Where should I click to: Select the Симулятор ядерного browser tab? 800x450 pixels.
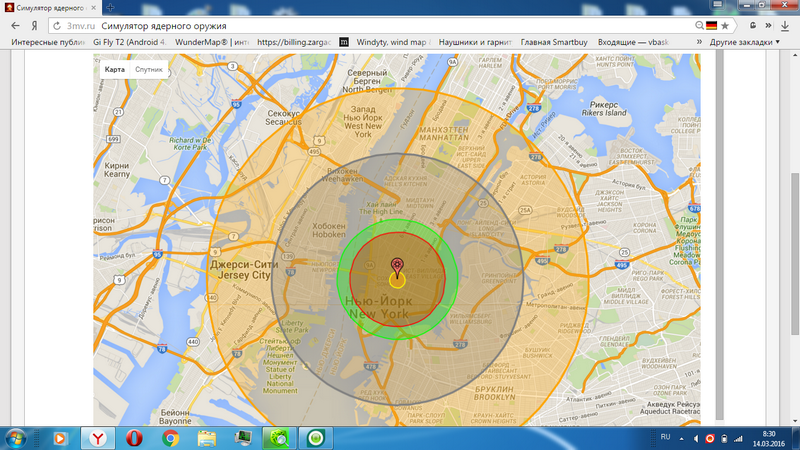pyautogui.click(x=50, y=8)
